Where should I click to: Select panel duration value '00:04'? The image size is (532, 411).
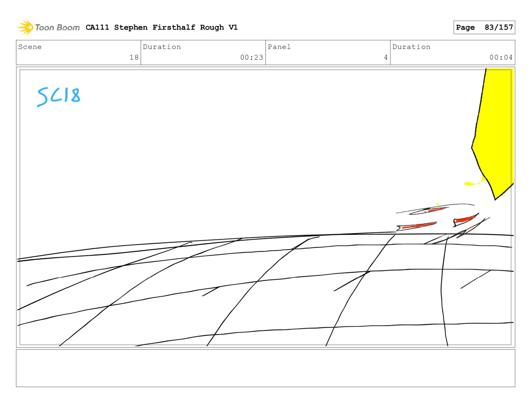click(501, 57)
